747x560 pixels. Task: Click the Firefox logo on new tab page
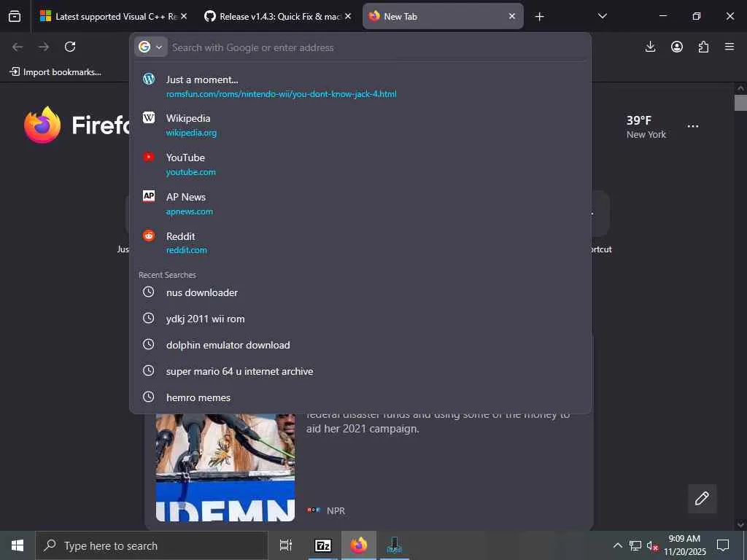tap(42, 125)
